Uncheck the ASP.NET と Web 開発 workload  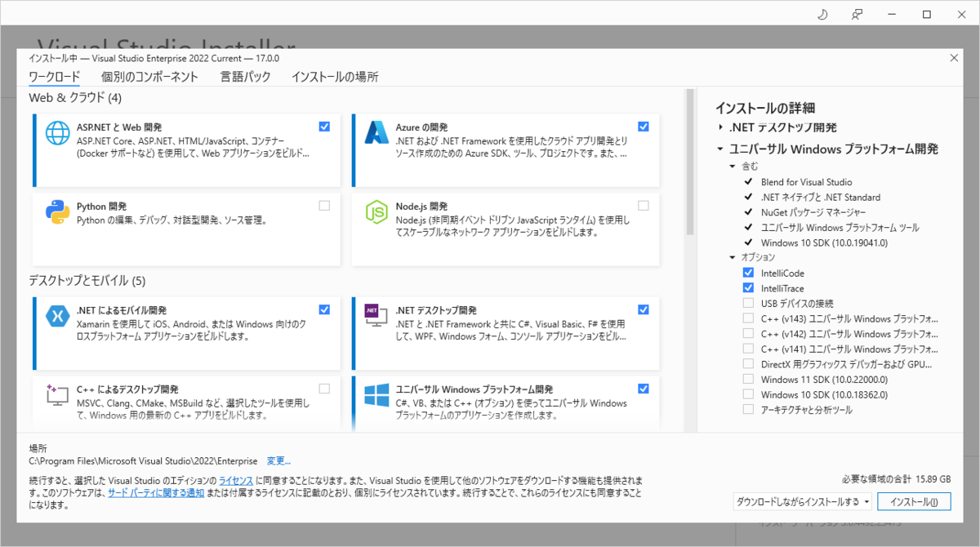tap(324, 127)
